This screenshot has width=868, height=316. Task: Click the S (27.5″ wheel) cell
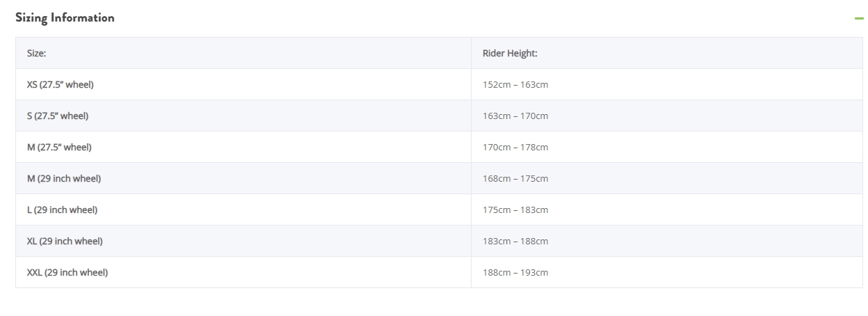tap(243, 116)
